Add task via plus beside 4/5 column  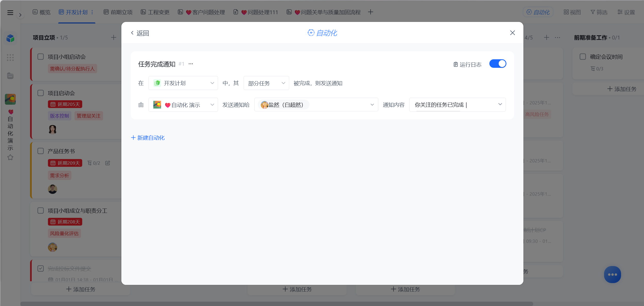coord(546,37)
